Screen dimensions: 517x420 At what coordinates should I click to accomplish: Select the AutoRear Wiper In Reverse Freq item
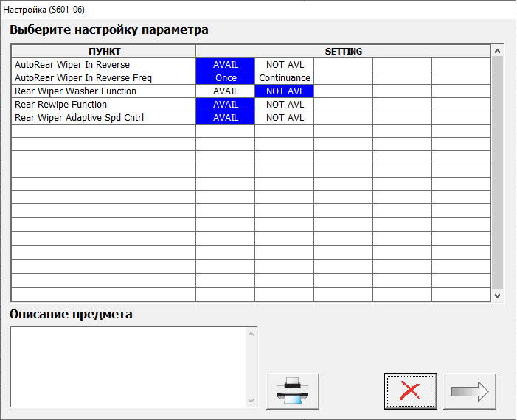point(103,78)
